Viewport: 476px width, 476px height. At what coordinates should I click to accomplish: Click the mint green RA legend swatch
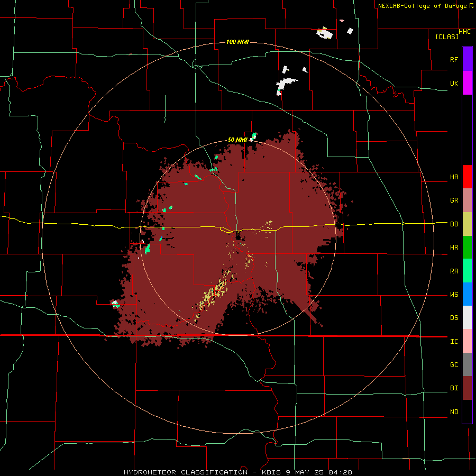pos(467,271)
